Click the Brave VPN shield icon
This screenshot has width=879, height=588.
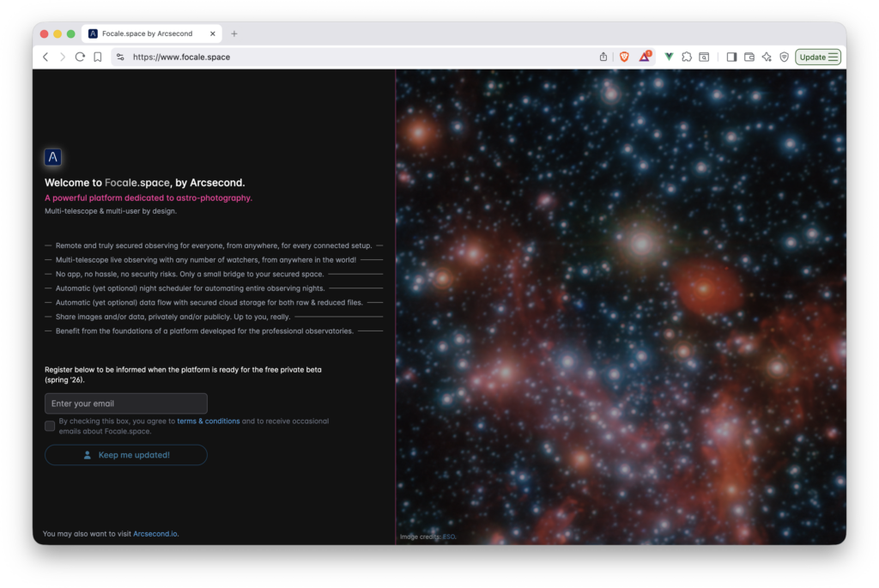[x=784, y=57]
